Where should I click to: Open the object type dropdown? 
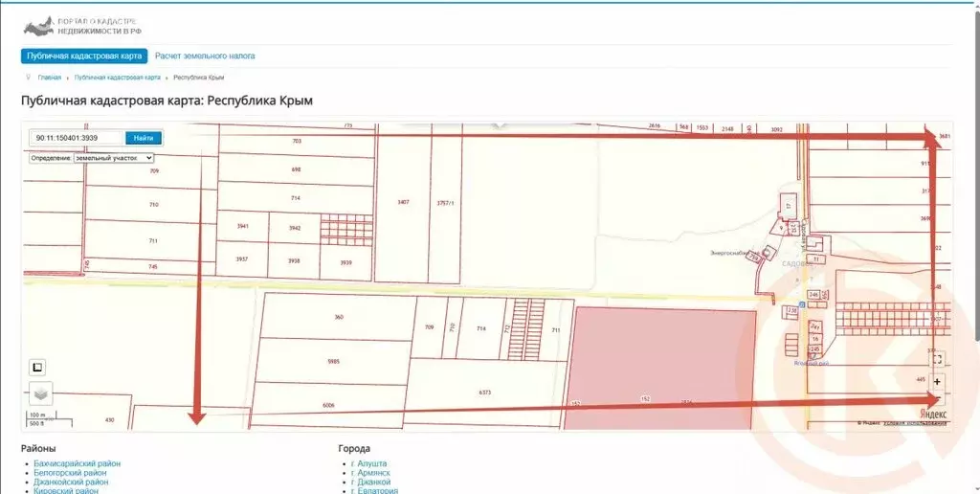tap(113, 157)
